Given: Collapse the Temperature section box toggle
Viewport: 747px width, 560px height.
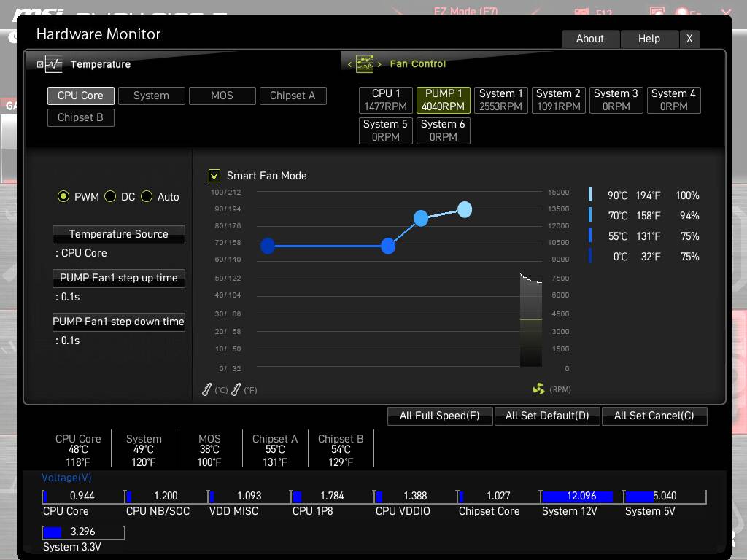Looking at the screenshot, I should point(40,64).
